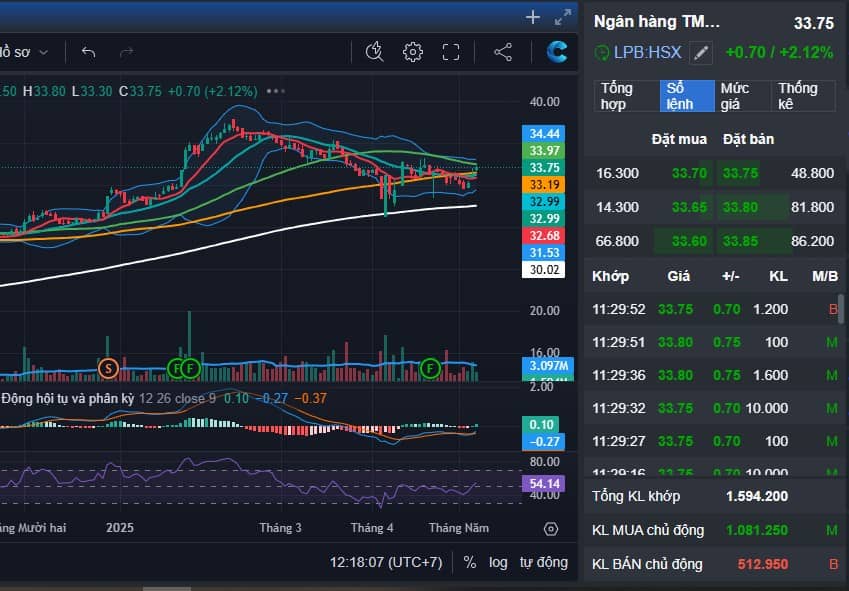Click bid price 33.60
Viewport: 849px width, 591px height.
pos(689,241)
